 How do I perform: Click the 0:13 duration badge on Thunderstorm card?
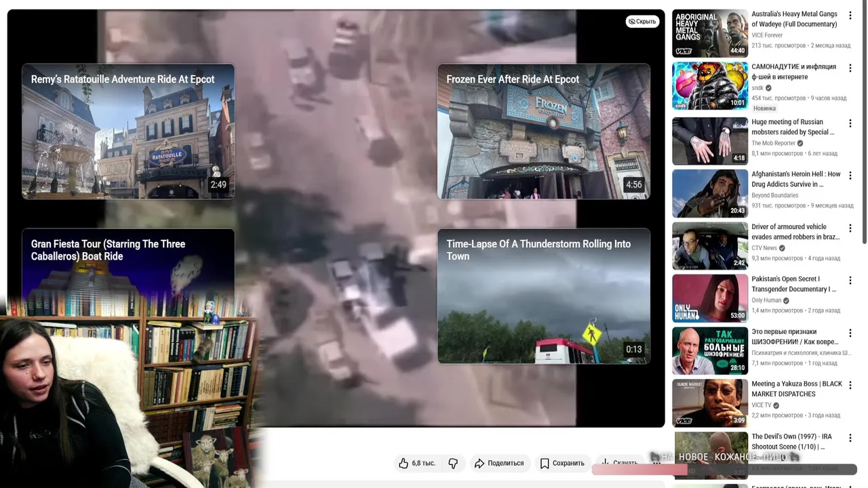pyautogui.click(x=633, y=349)
